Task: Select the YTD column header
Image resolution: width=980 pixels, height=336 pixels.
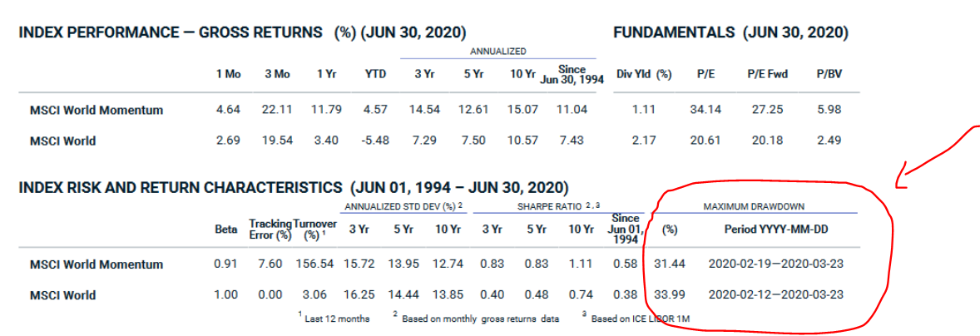Action: 376,74
